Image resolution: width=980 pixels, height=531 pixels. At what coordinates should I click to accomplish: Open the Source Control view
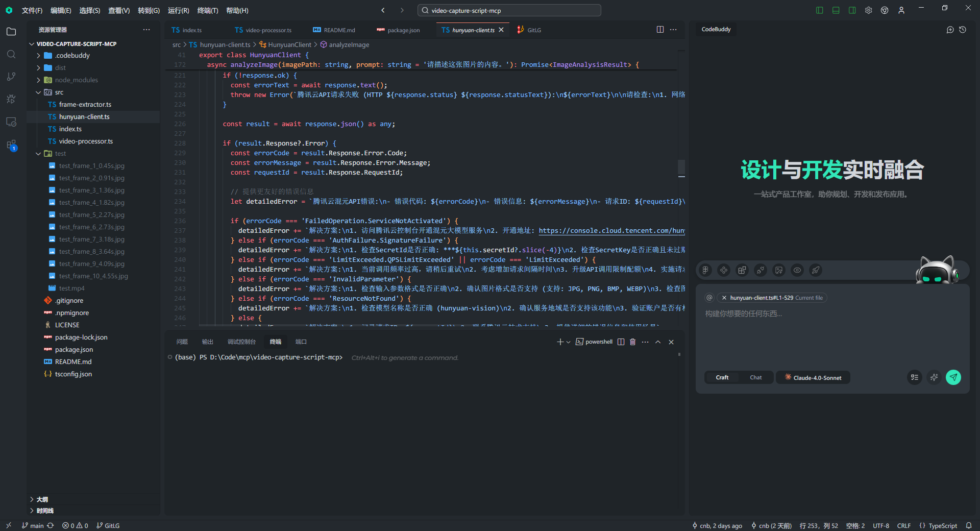[11, 77]
